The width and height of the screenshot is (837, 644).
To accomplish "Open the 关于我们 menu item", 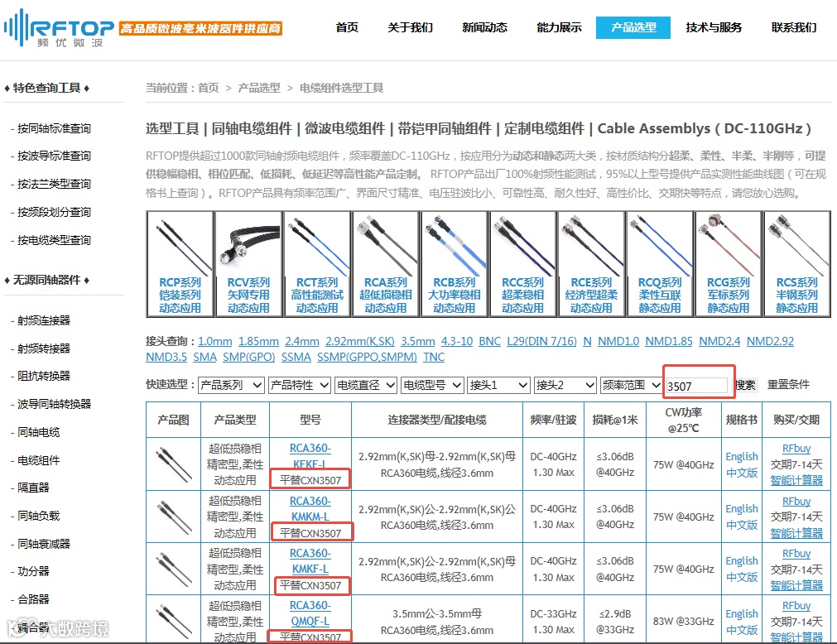I will [x=410, y=27].
